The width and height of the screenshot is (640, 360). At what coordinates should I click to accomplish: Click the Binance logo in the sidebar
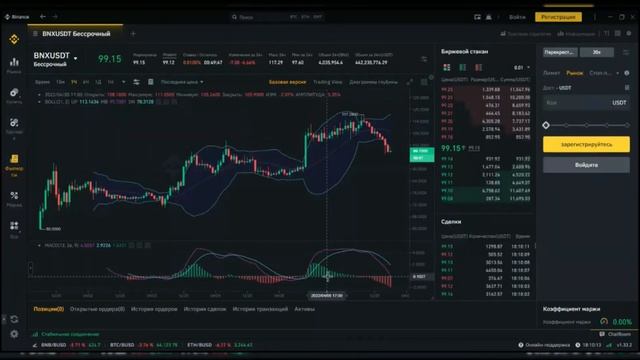click(14, 39)
